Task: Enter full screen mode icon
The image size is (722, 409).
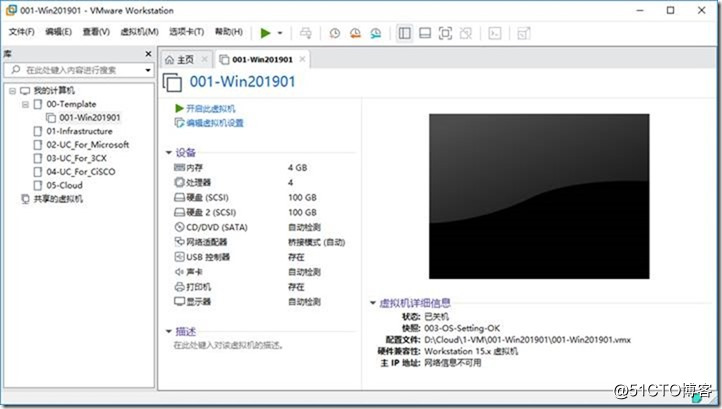Action: click(445, 33)
